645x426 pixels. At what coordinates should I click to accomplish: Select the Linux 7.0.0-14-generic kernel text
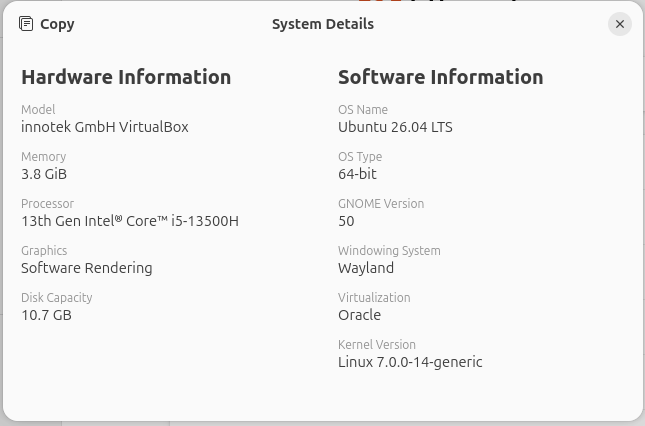click(x=410, y=362)
